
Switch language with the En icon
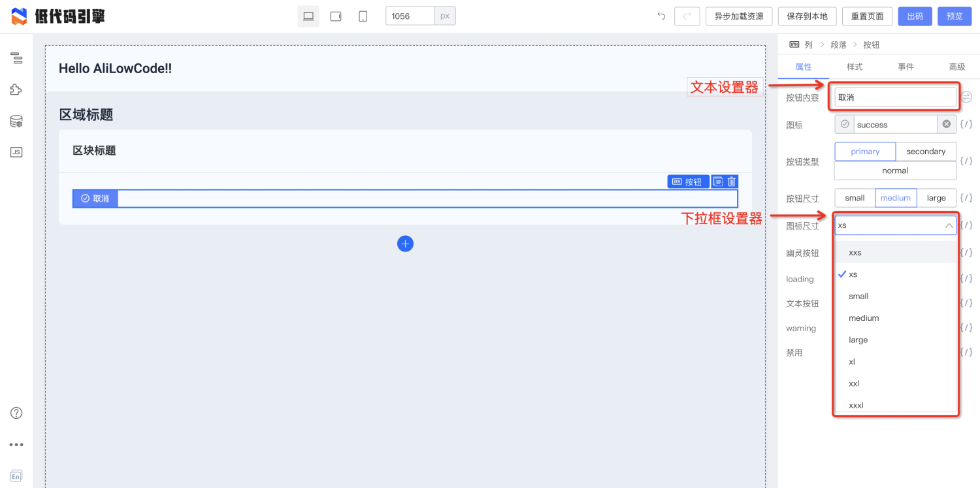pos(16,476)
